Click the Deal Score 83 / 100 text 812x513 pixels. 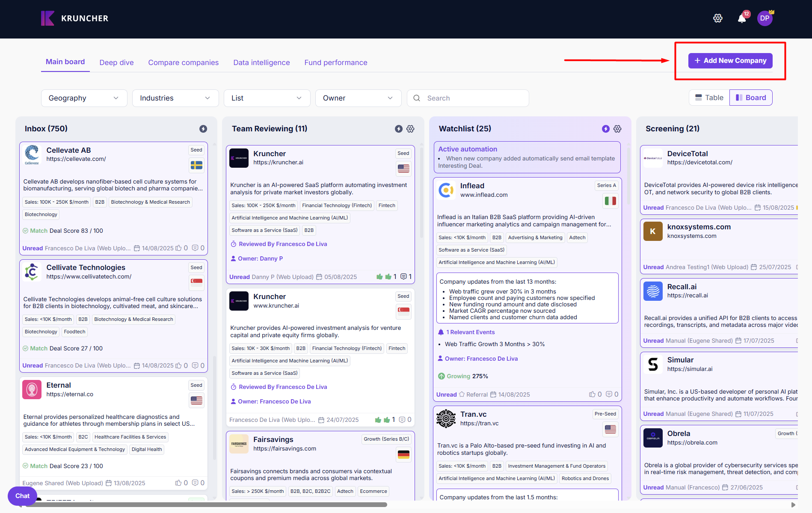click(x=76, y=231)
